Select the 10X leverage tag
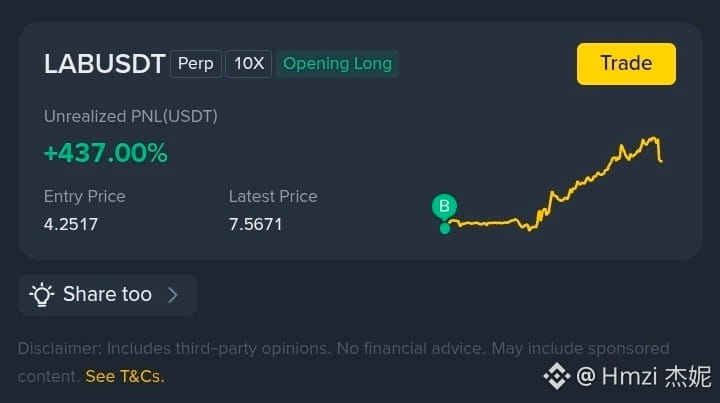This screenshot has height=403, width=720. (248, 64)
